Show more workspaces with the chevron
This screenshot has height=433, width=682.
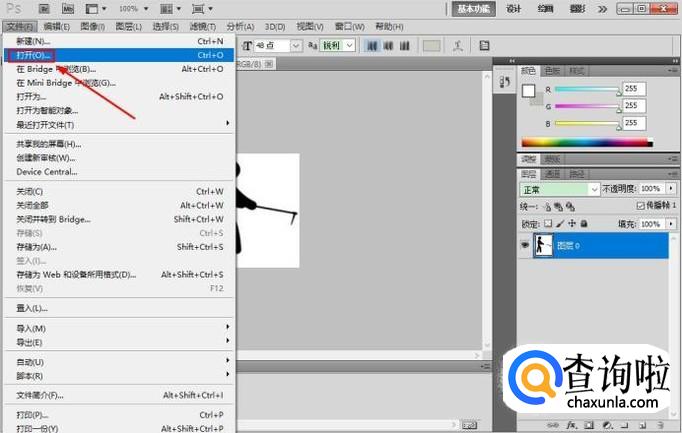tap(602, 9)
